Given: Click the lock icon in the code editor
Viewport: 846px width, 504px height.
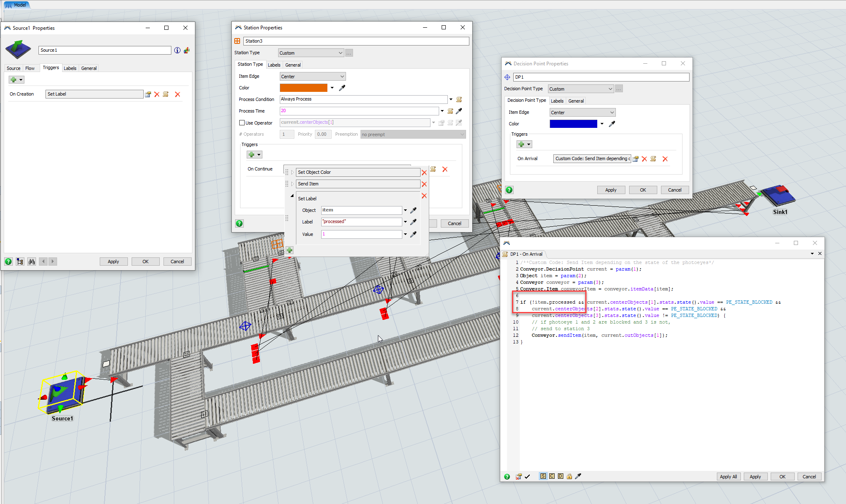Looking at the screenshot, I should 569,476.
